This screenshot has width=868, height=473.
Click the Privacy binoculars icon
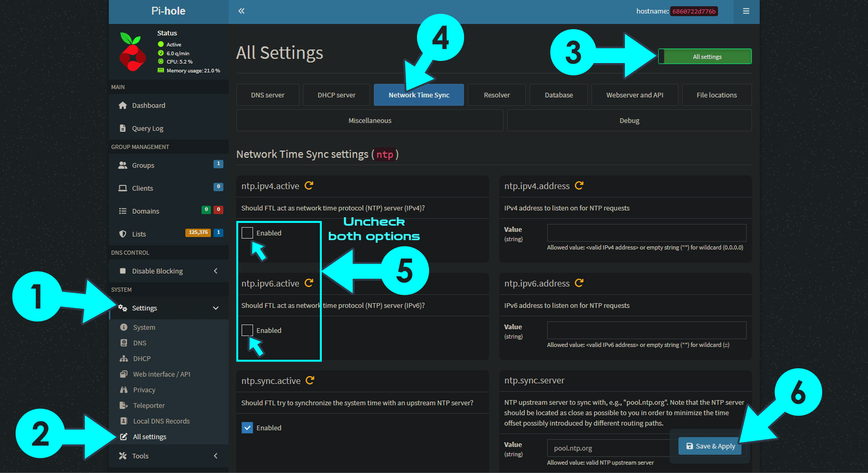click(124, 390)
